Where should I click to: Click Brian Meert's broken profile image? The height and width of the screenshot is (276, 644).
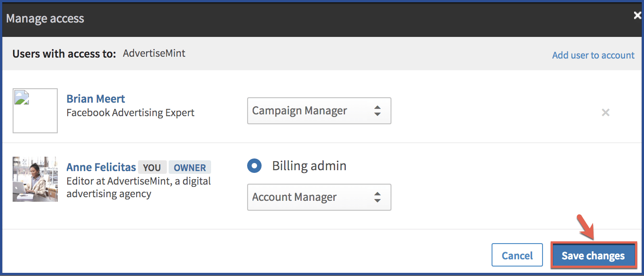35,111
